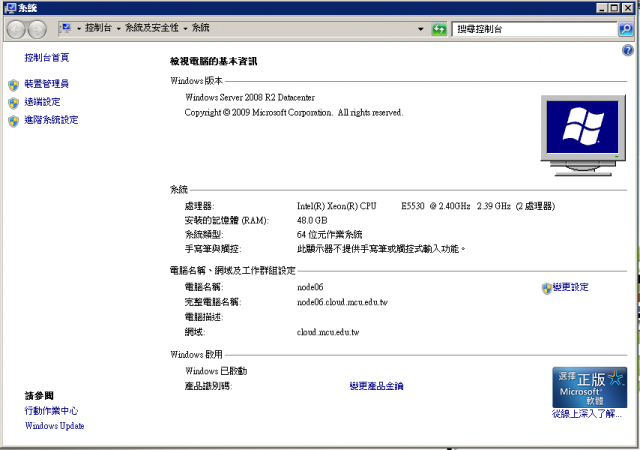
Task: Click shield icon next to 裝置管理員
Action: click(13, 85)
